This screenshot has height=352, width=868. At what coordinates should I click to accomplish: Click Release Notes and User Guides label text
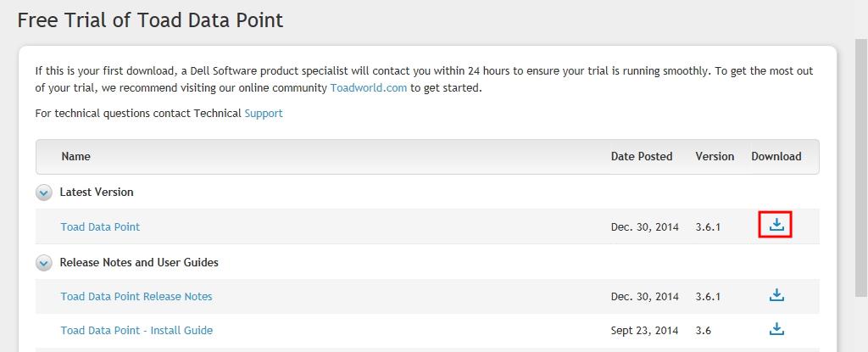click(139, 262)
